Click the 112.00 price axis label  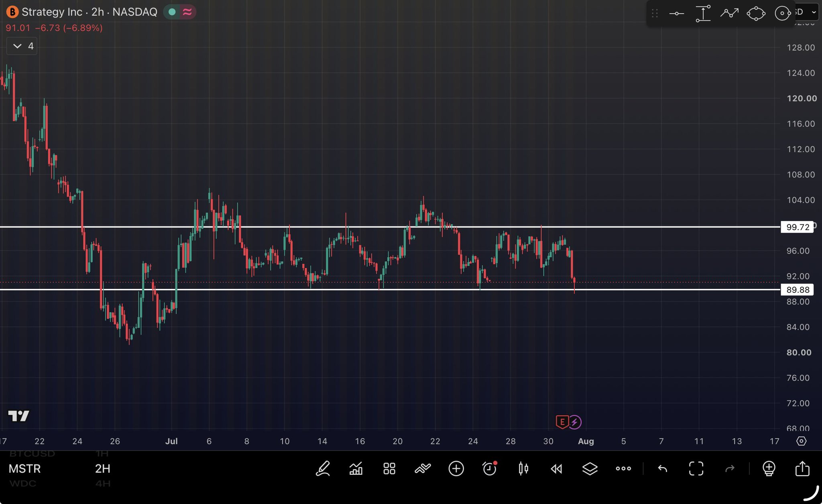click(x=801, y=149)
